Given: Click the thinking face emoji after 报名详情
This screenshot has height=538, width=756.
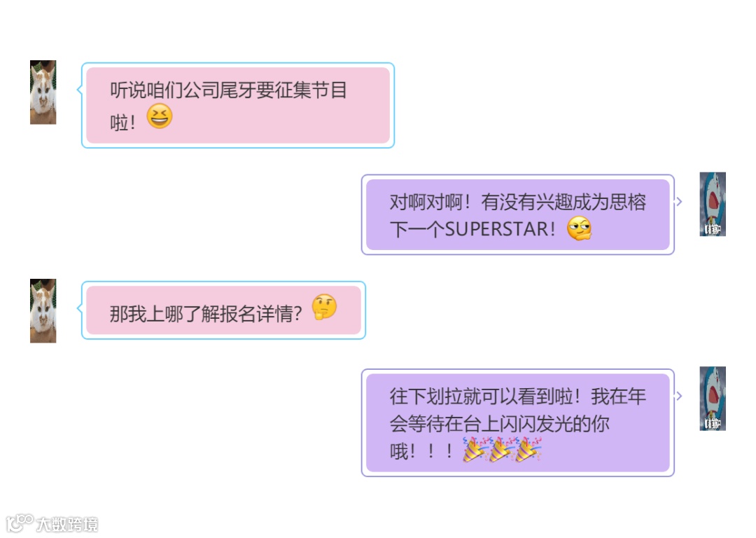Looking at the screenshot, I should click(324, 307).
